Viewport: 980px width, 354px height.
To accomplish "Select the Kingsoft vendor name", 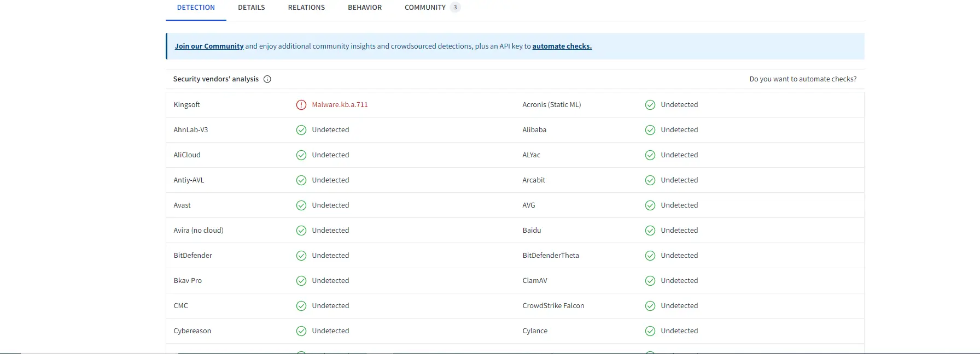I will point(186,105).
